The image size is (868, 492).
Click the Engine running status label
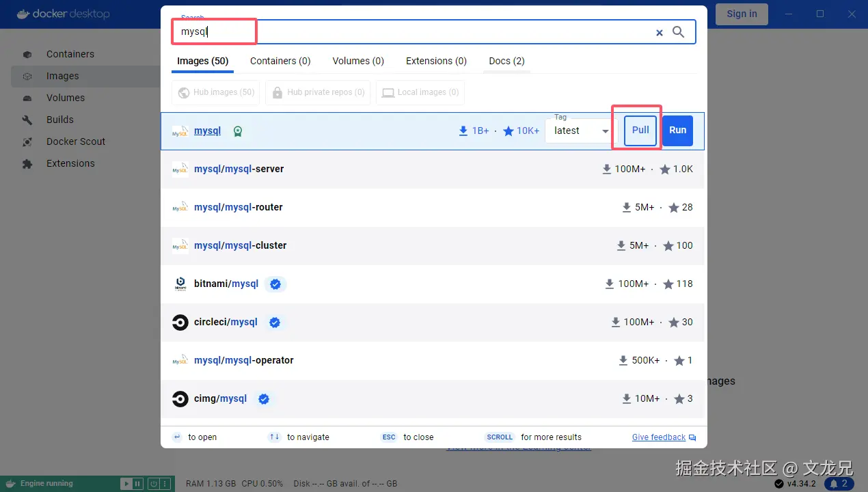pos(46,484)
